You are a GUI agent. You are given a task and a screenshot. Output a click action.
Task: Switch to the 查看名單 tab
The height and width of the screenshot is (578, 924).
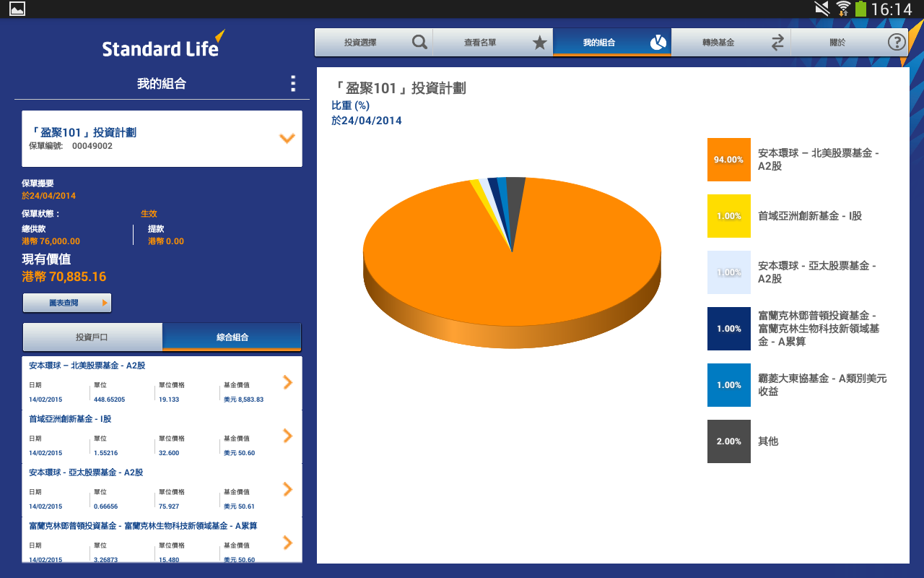[x=493, y=43]
